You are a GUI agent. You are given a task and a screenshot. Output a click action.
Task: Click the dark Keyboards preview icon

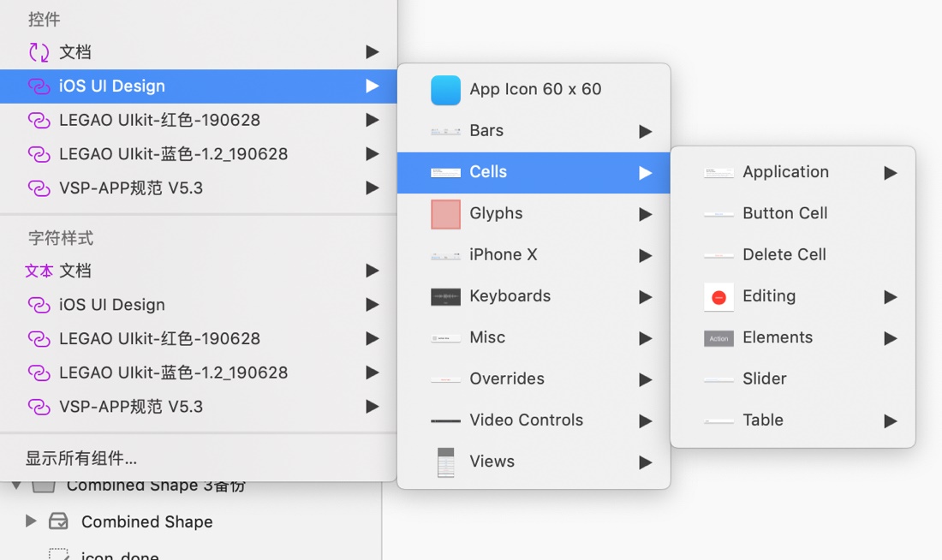[445, 296]
